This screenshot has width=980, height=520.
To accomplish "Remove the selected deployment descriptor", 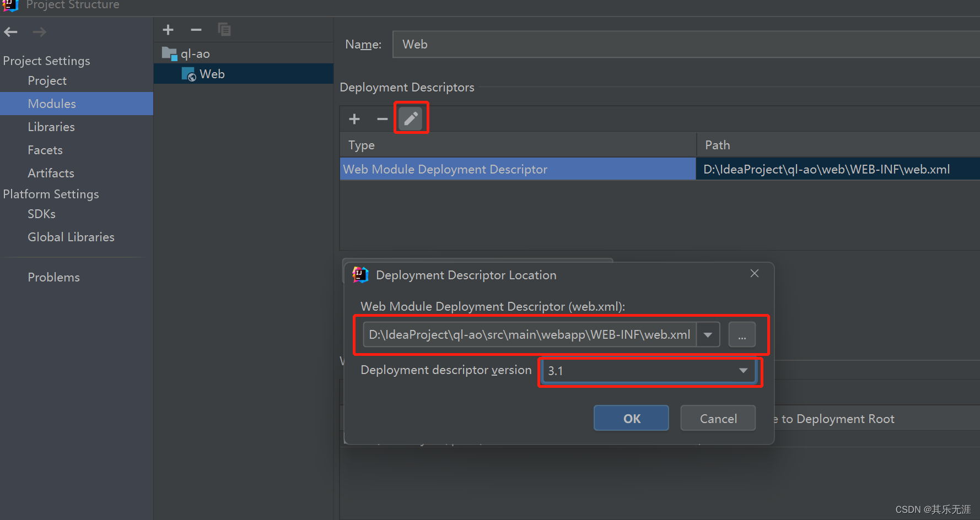I will coord(382,119).
